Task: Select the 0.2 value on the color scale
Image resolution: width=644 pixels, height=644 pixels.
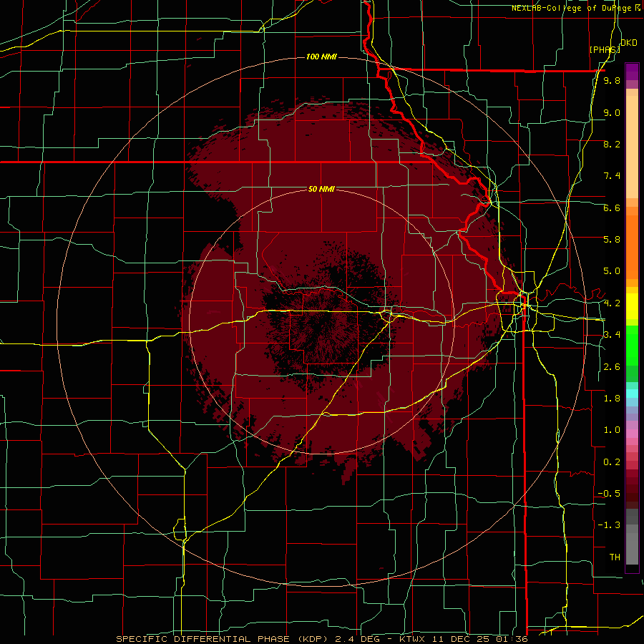Action: 612,462
